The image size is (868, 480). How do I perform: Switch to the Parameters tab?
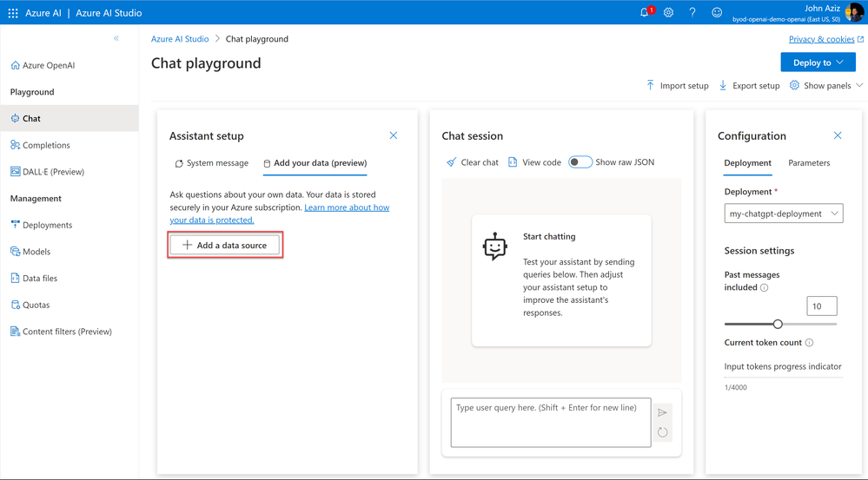pos(809,163)
